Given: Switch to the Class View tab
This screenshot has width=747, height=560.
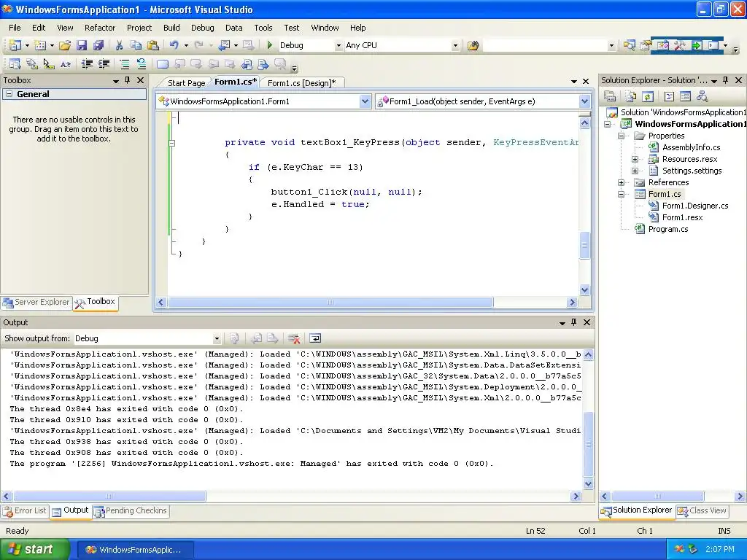Looking at the screenshot, I should [x=703, y=511].
